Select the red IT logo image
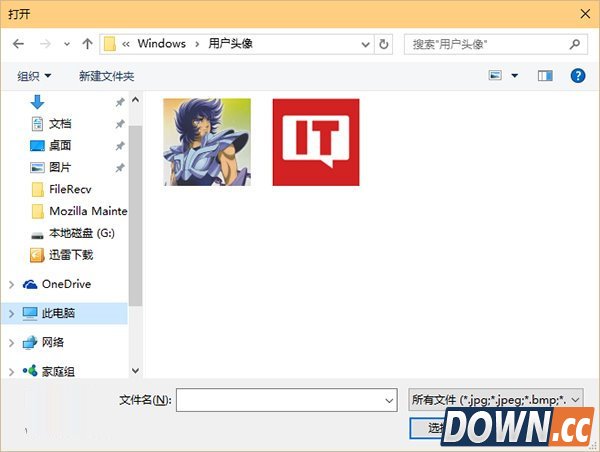The image size is (600, 452). pyautogui.click(x=316, y=142)
